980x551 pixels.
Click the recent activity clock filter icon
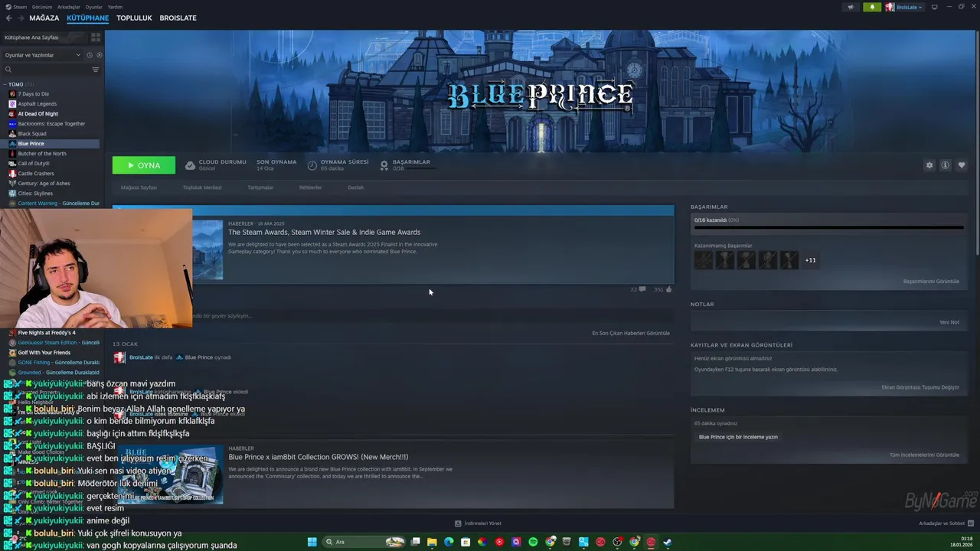90,55
